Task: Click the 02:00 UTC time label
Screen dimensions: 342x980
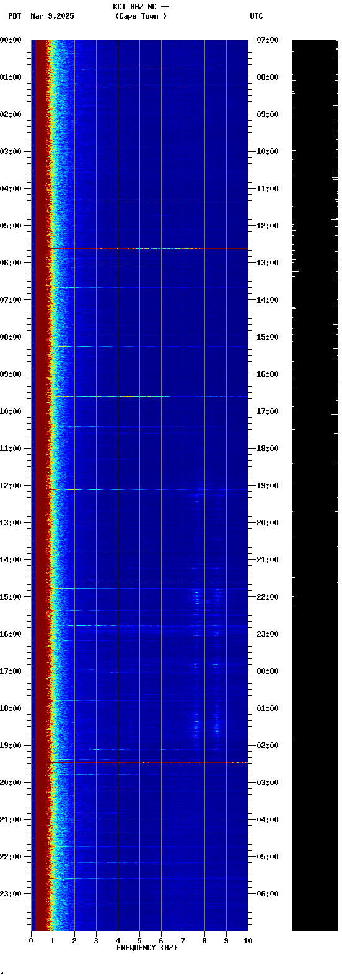Action: click(x=268, y=746)
